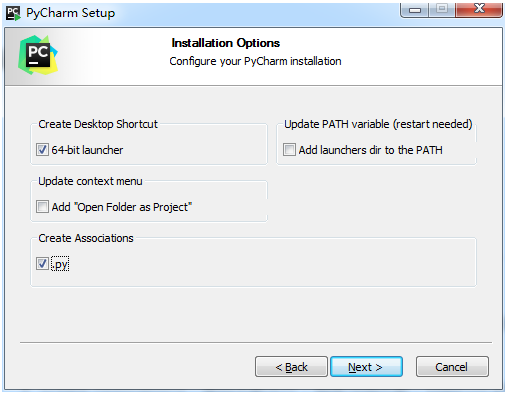
Task: Click the "Configure your PyCharm installation" subtitle
Action: tap(255, 61)
